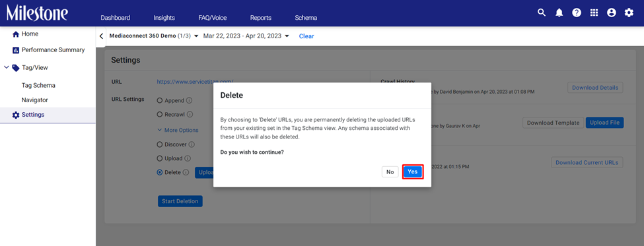
Task: Click the 'Delete' dialog title
Action: pyautogui.click(x=232, y=96)
